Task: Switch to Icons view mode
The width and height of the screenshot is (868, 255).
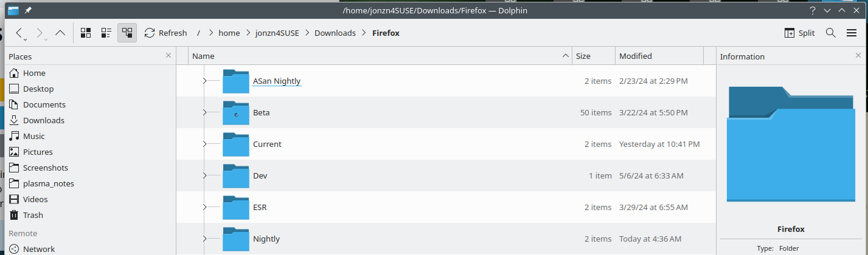Action: (86, 33)
